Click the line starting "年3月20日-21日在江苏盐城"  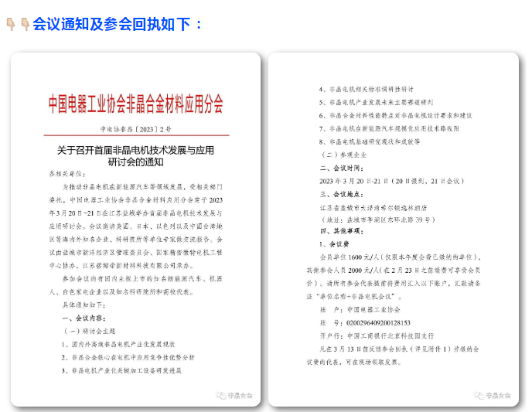136,213
